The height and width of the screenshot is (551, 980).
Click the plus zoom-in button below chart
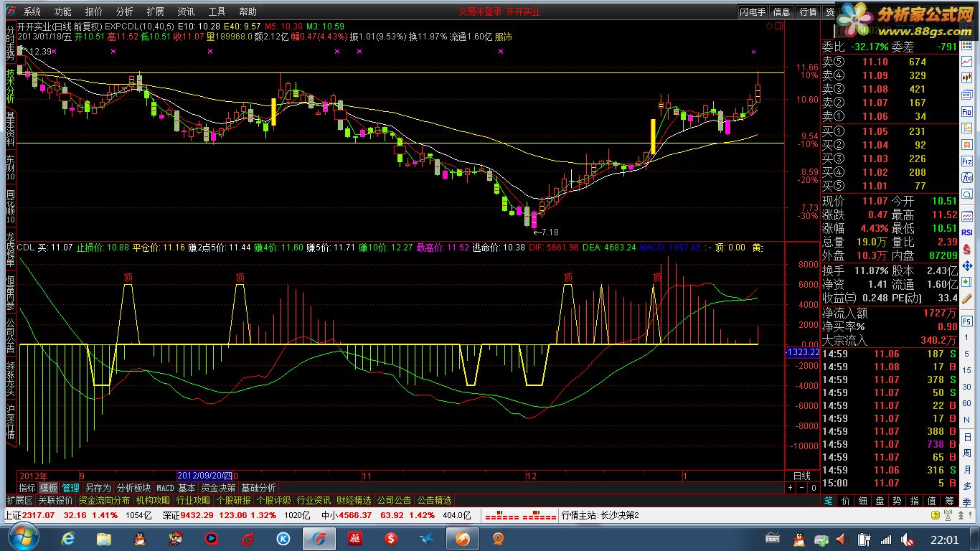791,488
